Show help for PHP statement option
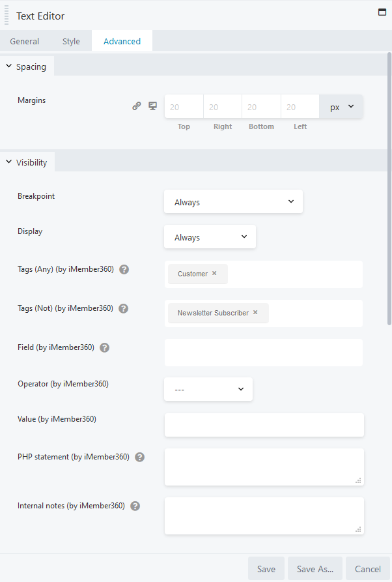The height and width of the screenshot is (582, 392). tap(139, 457)
